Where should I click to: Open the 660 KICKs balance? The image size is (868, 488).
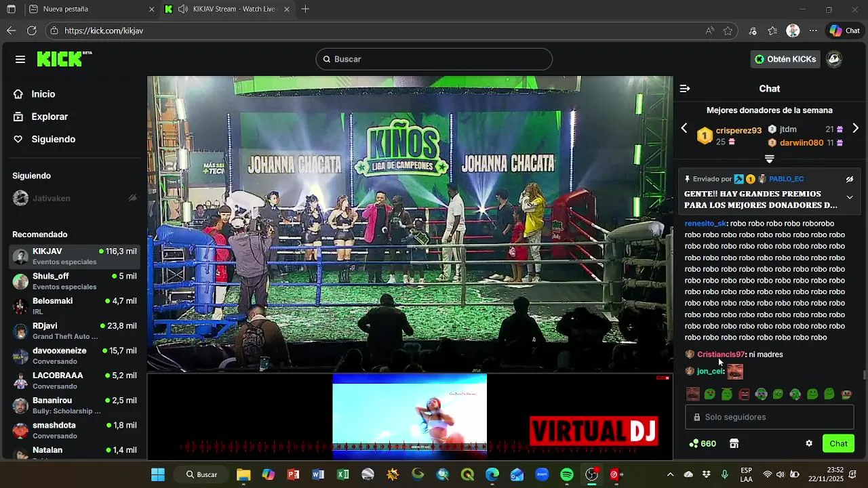coord(703,443)
